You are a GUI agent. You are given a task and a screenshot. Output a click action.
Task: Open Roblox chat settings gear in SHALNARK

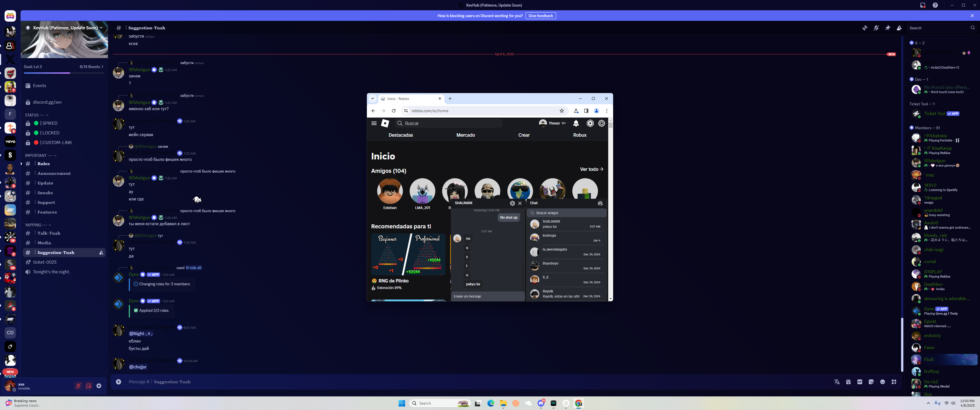click(513, 203)
